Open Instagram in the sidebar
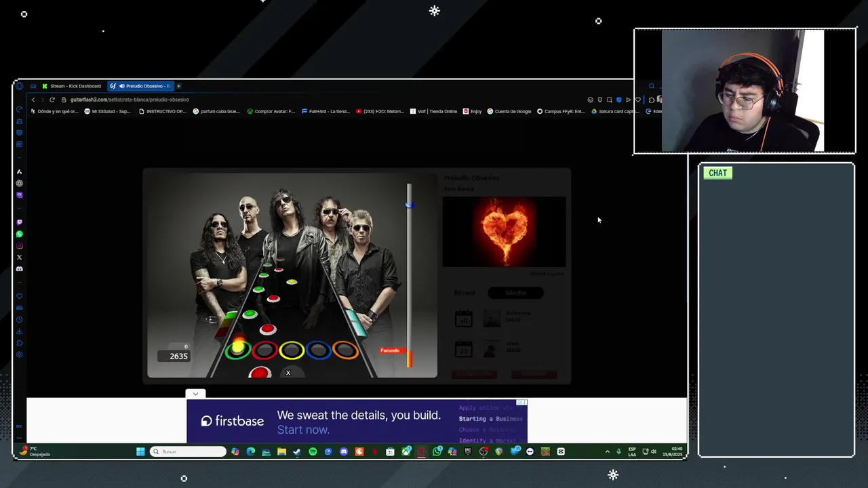The image size is (868, 488). point(19,245)
